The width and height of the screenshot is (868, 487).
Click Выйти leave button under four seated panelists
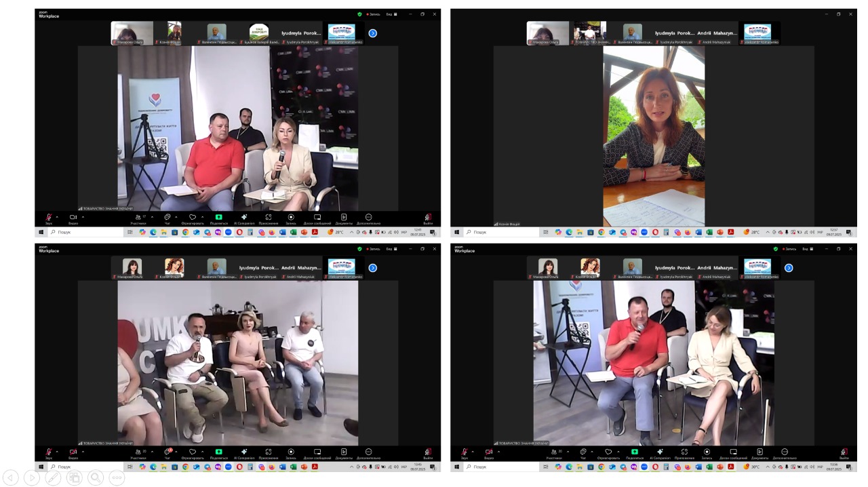pyautogui.click(x=428, y=453)
